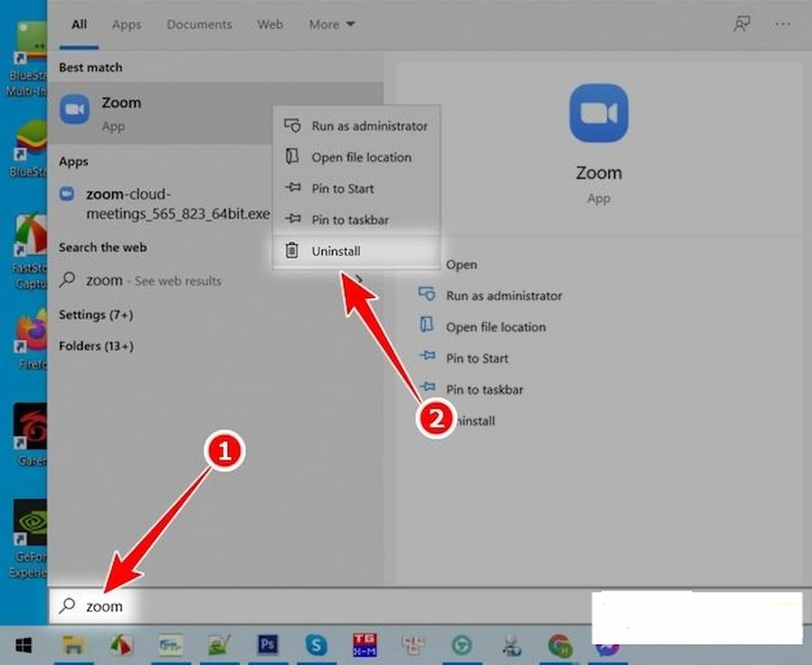
Task: Open the Firefox desktop shortcut
Action: click(31, 338)
